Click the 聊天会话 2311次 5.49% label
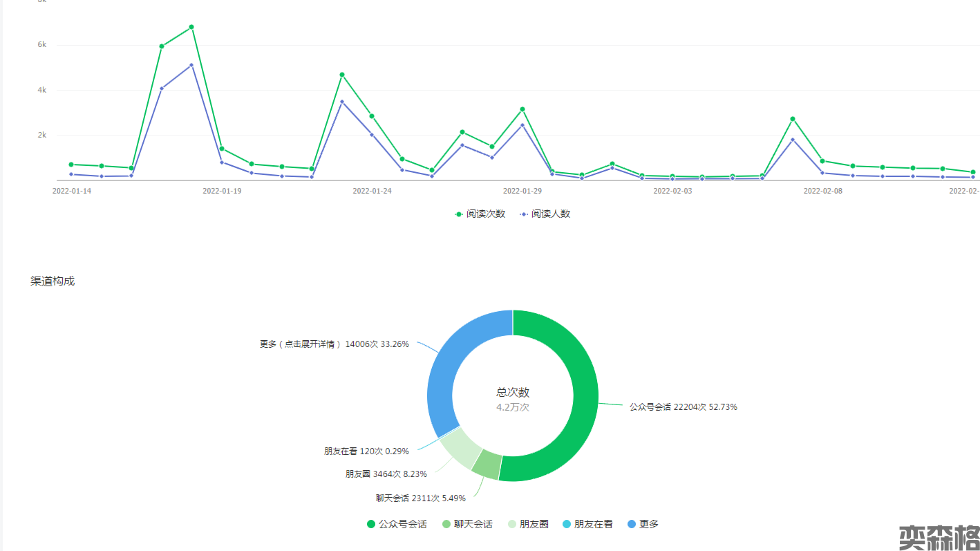The image size is (980, 551). pyautogui.click(x=420, y=498)
